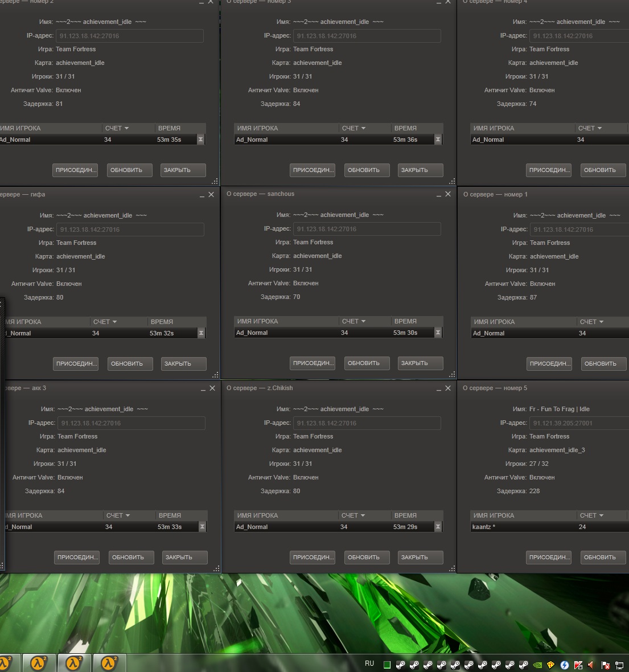Join server via ПРИСОЕДИН... in номер 2 window
Screen dimensions: 629x672
75,170
